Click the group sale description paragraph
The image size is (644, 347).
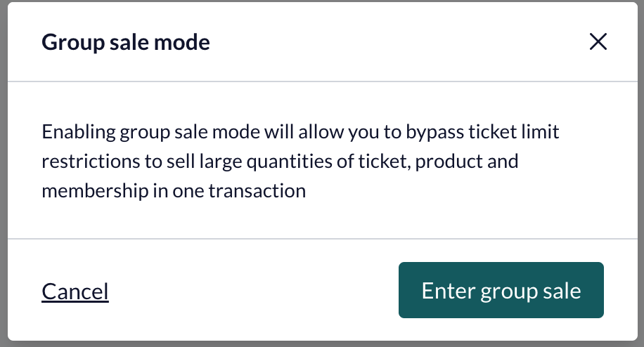300,161
